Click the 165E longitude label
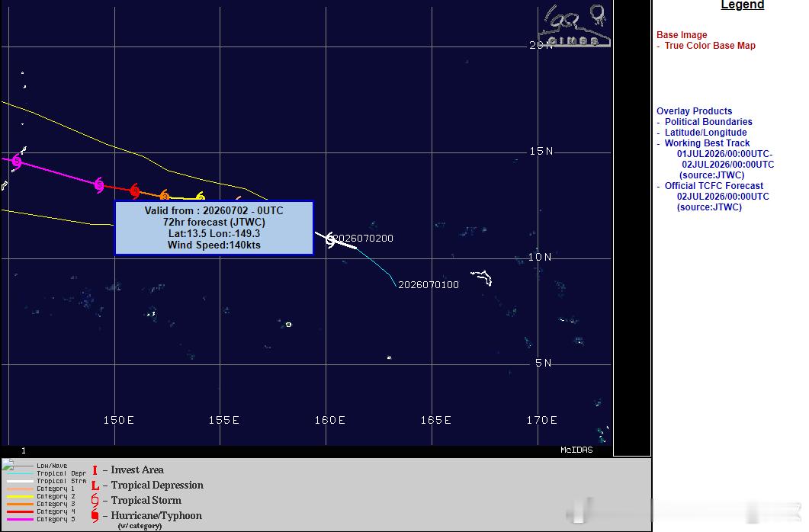Image resolution: width=809 pixels, height=532 pixels. coord(436,420)
